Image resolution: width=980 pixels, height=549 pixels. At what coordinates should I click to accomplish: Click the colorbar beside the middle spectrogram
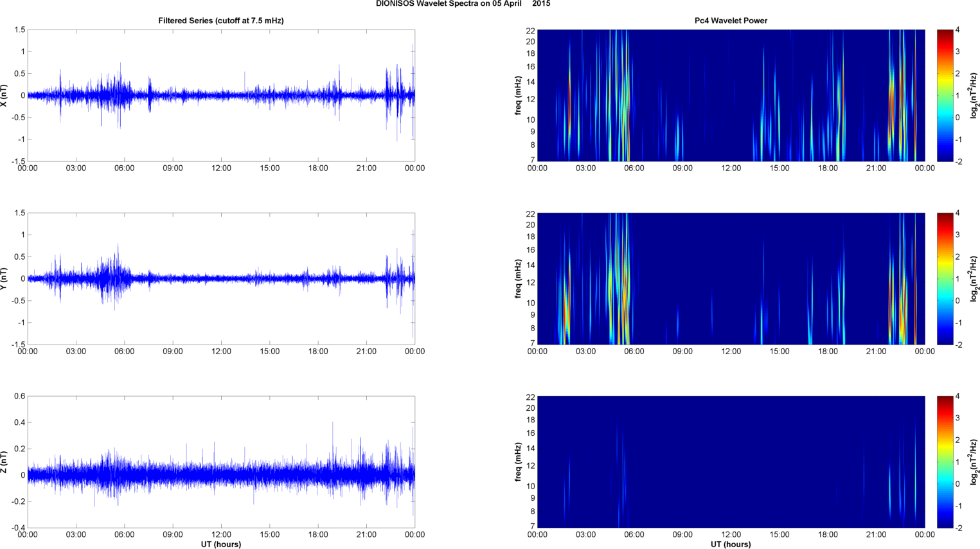tap(945, 278)
